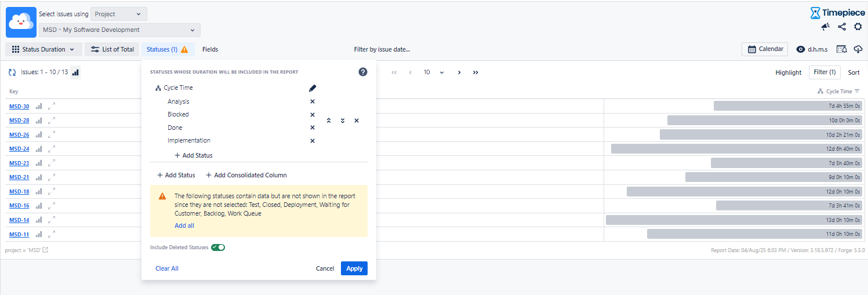The height and width of the screenshot is (295, 868).
Task: Click Add Consolidated Column
Action: 246,175
